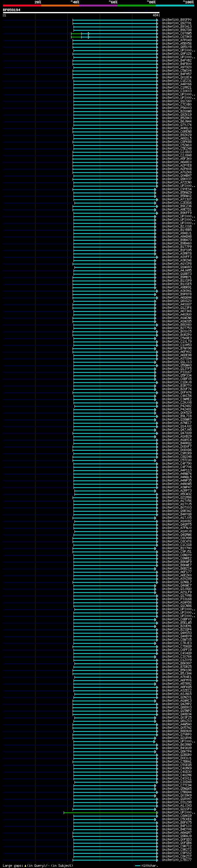
Task: Select hit label UniRef100_A5BV56
Action: (176, 43)
